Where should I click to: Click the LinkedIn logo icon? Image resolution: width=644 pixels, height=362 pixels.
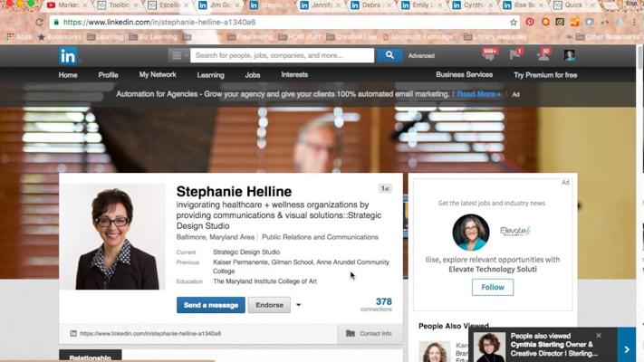[x=68, y=56]
